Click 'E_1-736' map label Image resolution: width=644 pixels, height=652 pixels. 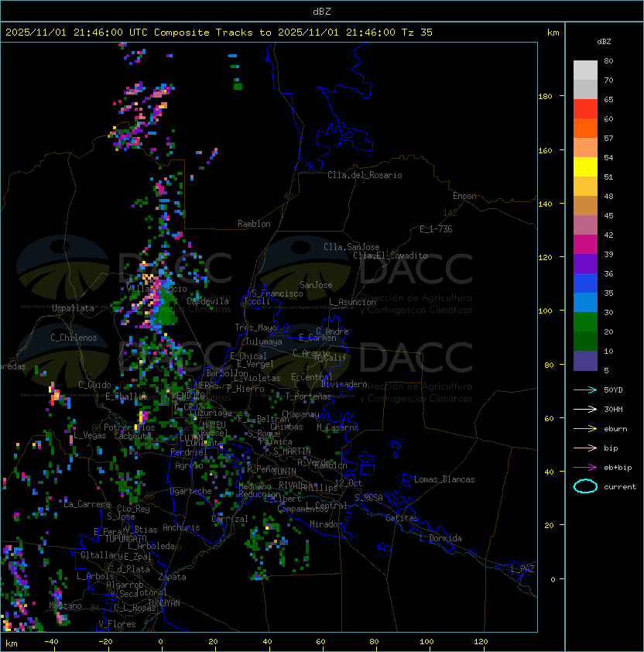[436, 229]
